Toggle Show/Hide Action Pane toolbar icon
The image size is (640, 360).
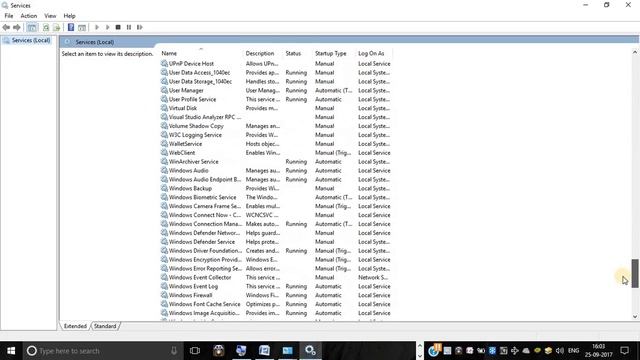[x=82, y=27]
